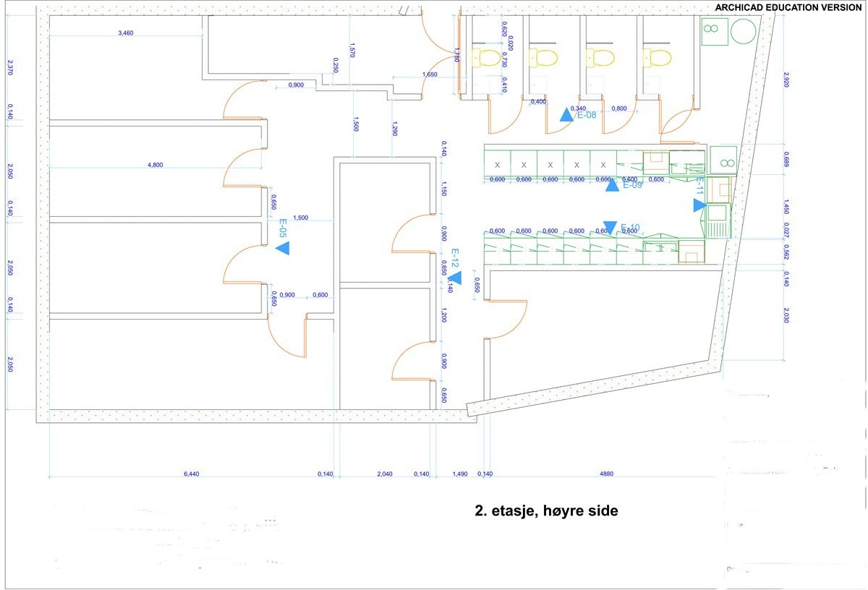Select the 4,800 dimension text
Image resolution: width=868 pixels, height=590 pixels.
click(x=155, y=165)
